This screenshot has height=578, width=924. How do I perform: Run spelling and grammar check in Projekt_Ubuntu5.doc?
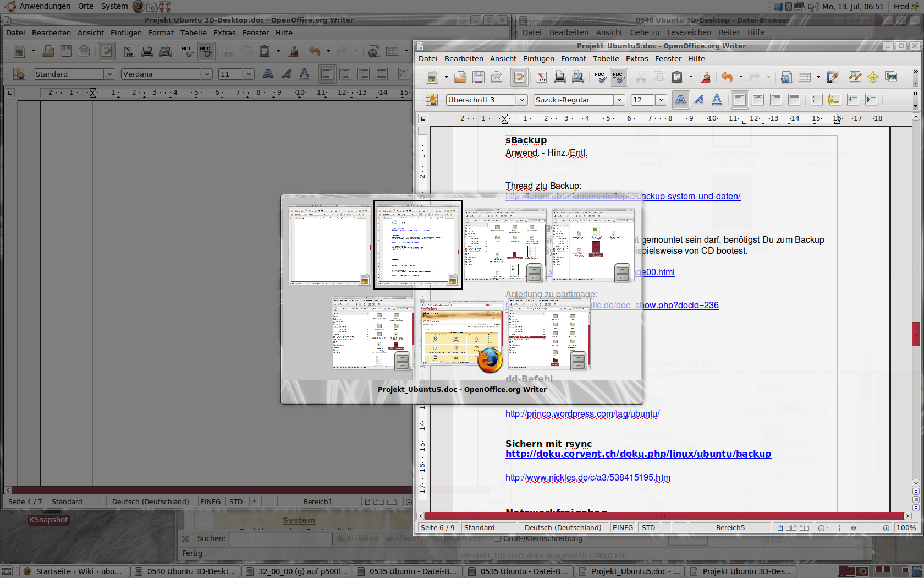pos(600,77)
